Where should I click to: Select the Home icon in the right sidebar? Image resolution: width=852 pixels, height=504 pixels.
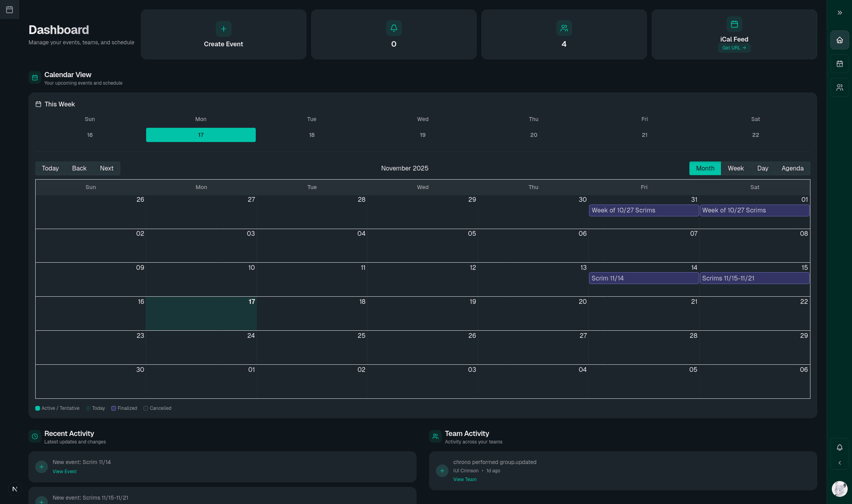839,40
